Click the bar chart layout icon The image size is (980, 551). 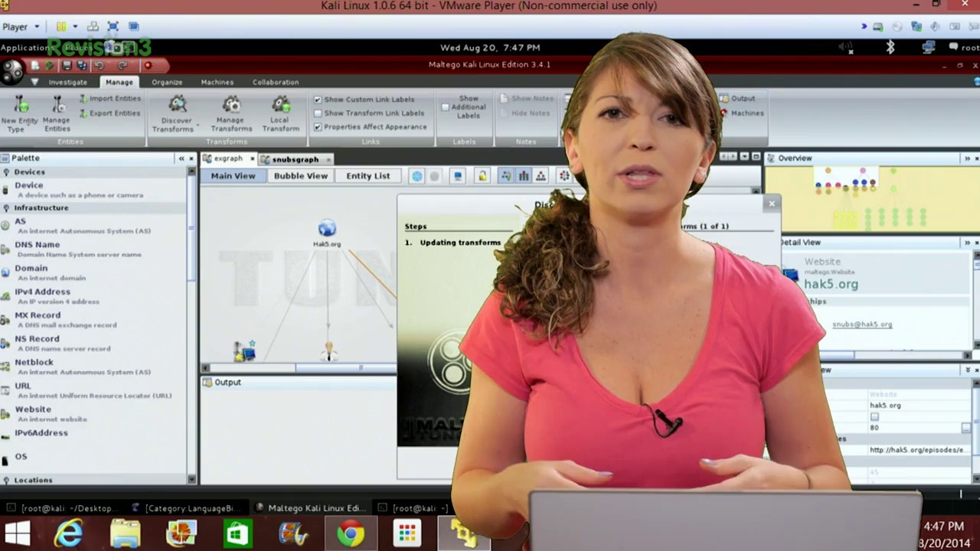point(524,176)
